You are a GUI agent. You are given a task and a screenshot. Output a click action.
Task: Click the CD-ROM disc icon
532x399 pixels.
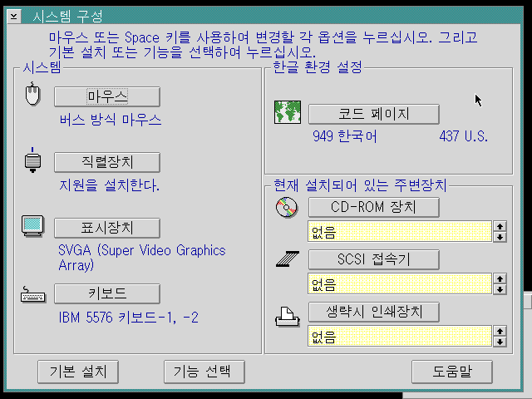287,207
